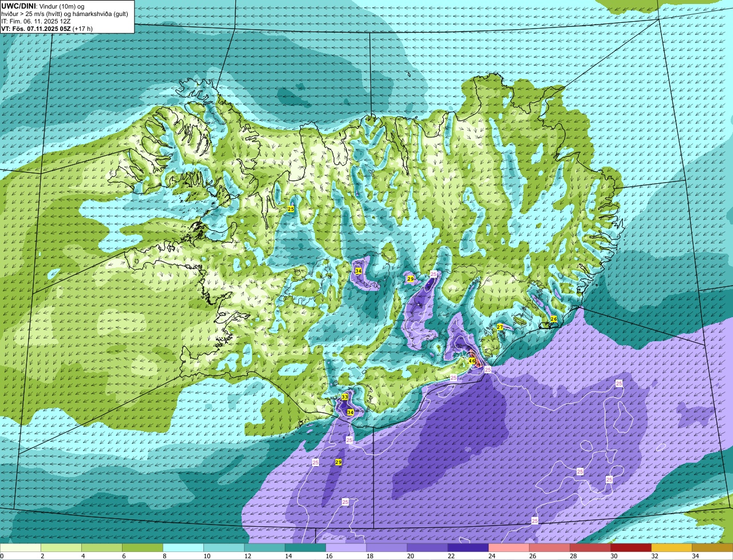Click the 8–10 m/s pale cyan legend swatch
Screen dimensions: 733x560
(183, 548)
